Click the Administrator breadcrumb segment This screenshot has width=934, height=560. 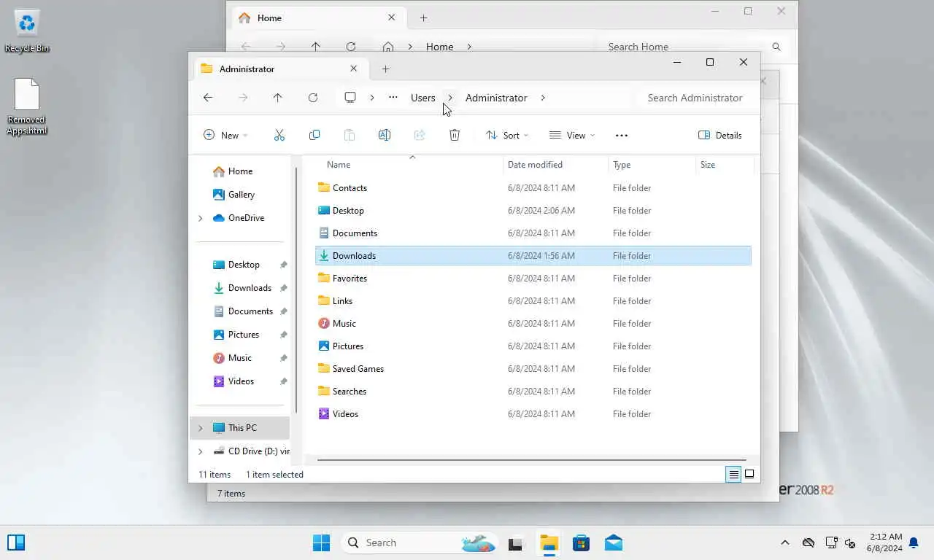tap(496, 98)
